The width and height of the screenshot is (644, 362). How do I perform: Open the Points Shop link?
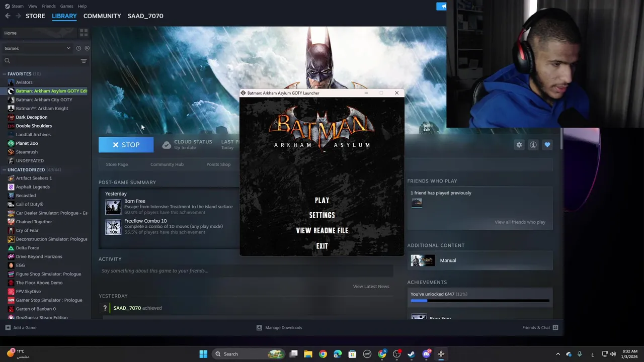click(218, 164)
